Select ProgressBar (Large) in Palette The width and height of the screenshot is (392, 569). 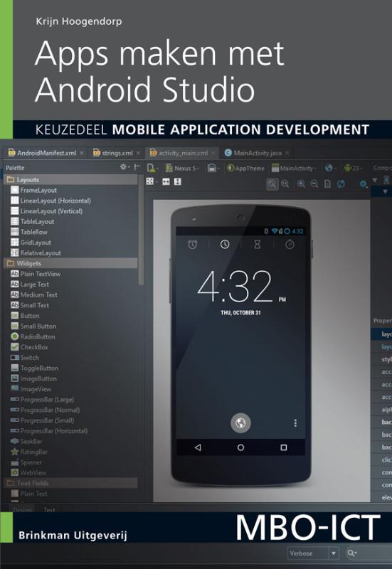tap(43, 400)
